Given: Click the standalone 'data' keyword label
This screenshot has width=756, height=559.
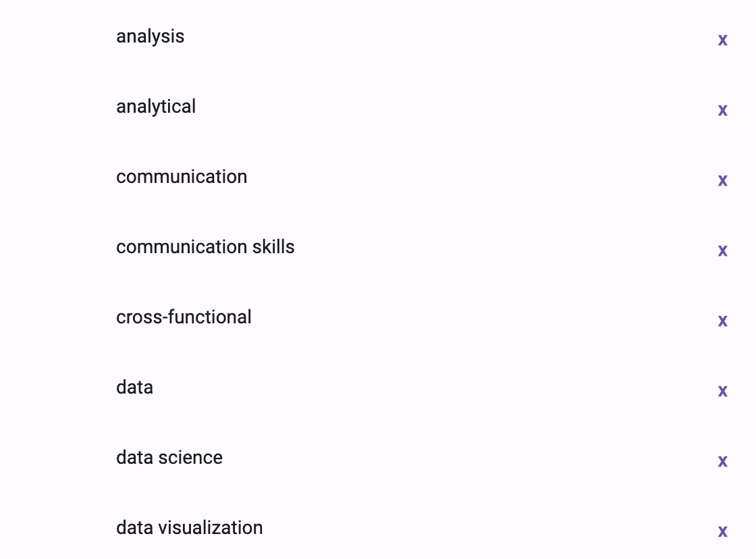Looking at the screenshot, I should point(134,388).
